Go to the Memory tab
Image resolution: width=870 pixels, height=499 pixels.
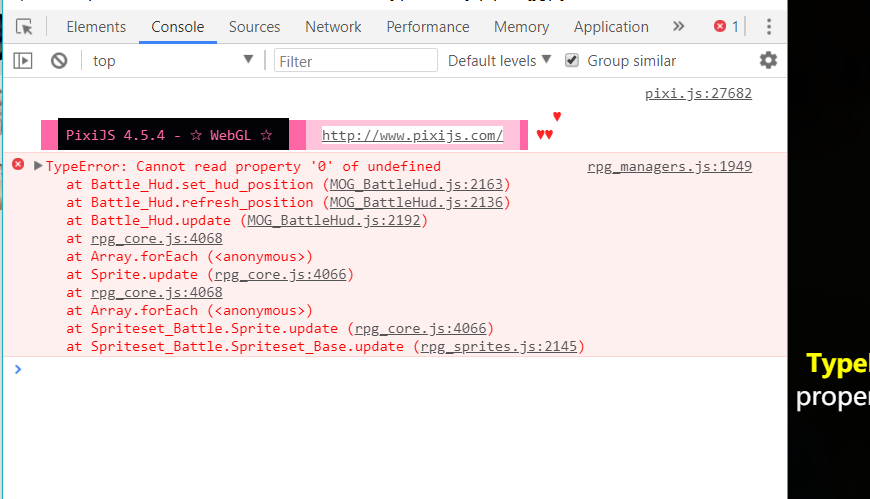pyautogui.click(x=522, y=27)
